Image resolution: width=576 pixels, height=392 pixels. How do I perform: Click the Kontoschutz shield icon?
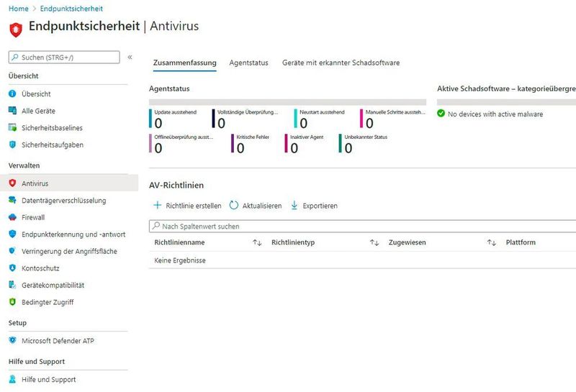point(12,268)
